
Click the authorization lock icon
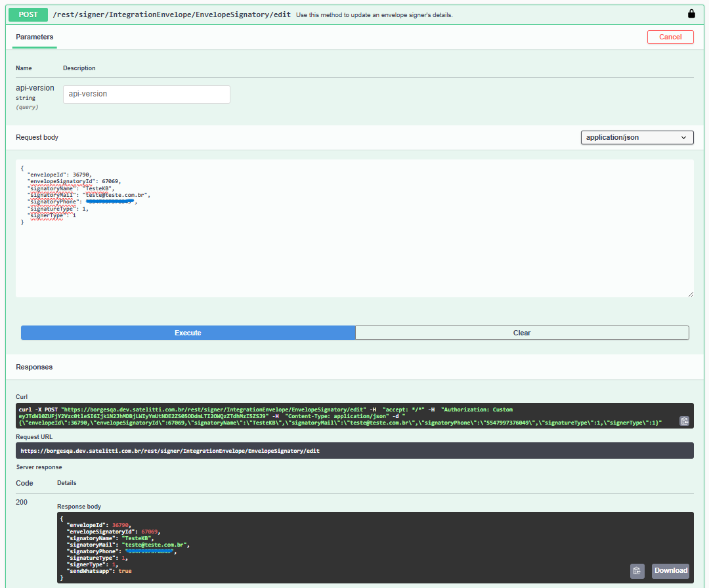[691, 14]
